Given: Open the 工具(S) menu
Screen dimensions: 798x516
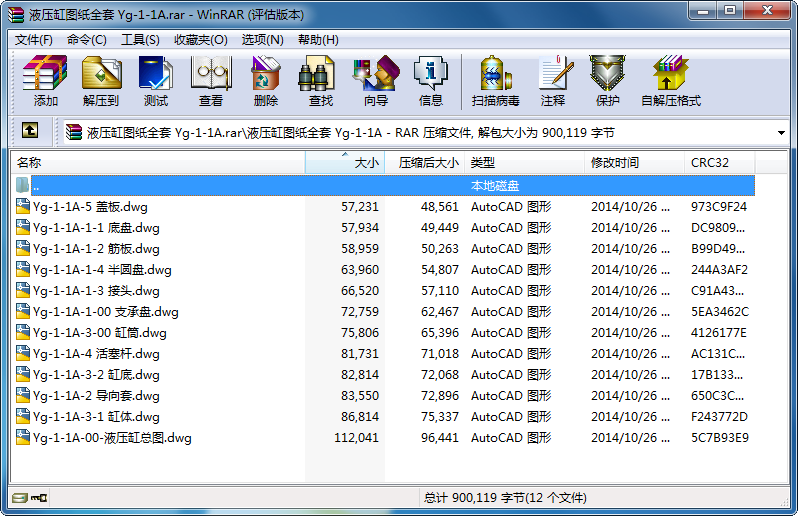Looking at the screenshot, I should [140, 40].
